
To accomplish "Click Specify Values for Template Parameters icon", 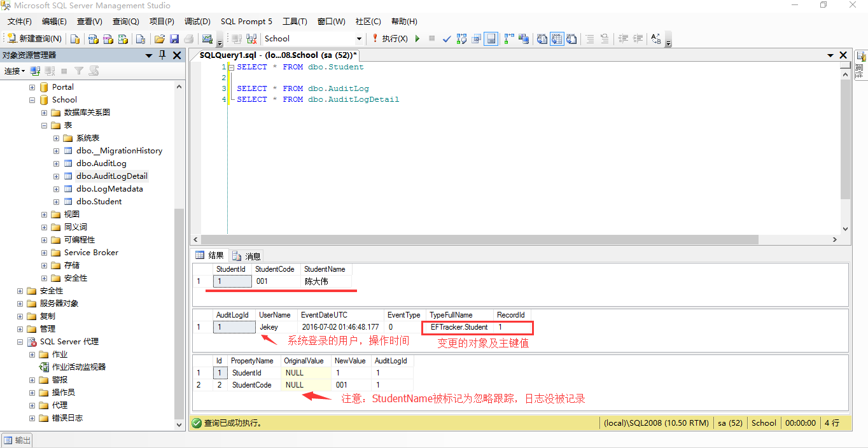I will (x=656, y=39).
